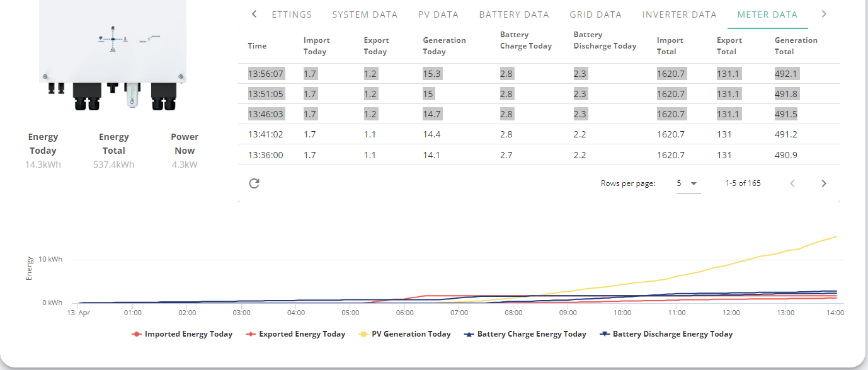Open the INVERTER DATA tab

[680, 14]
